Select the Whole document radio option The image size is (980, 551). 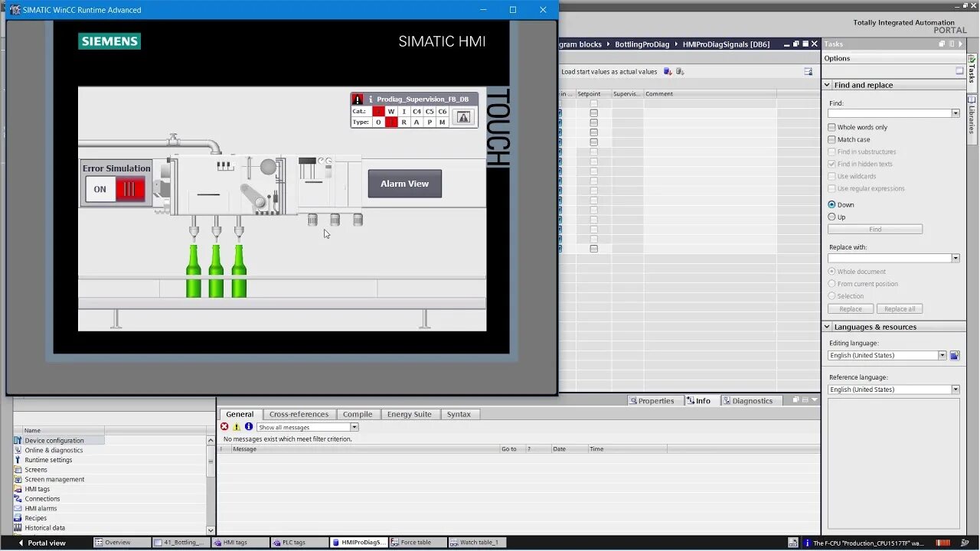(x=831, y=272)
